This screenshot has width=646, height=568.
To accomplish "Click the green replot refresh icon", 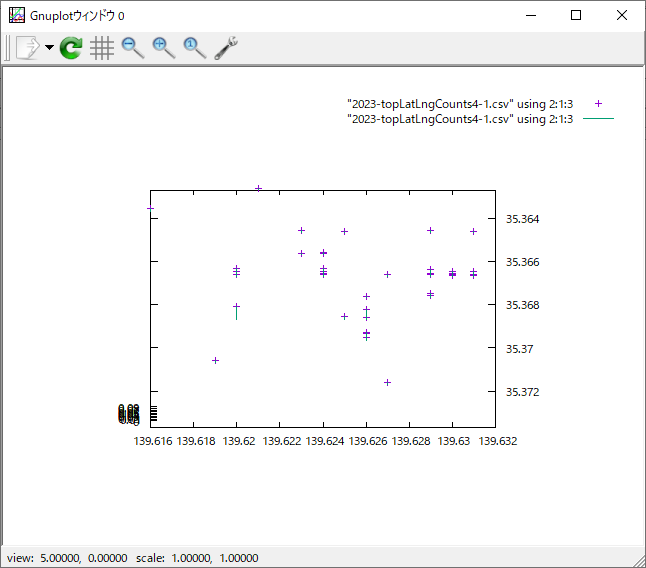I will tap(71, 48).
